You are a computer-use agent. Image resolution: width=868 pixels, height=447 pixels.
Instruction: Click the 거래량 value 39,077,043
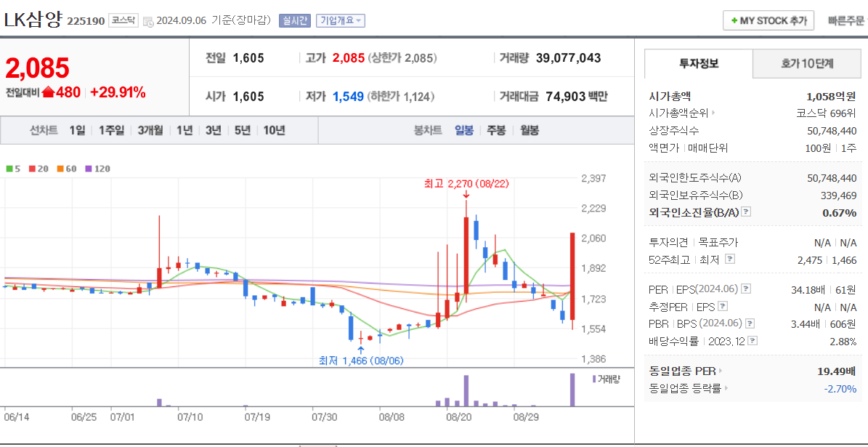(x=569, y=58)
